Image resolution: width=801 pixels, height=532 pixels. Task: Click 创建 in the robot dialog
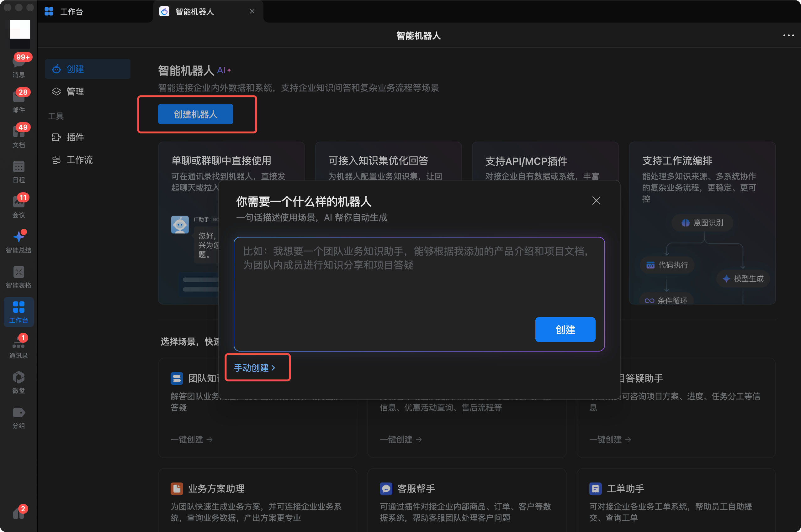tap(565, 330)
